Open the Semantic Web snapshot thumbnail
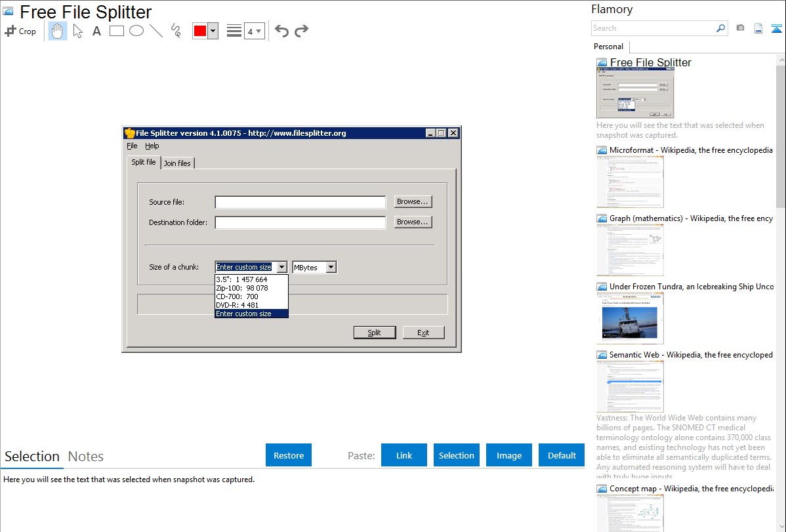 [630, 386]
